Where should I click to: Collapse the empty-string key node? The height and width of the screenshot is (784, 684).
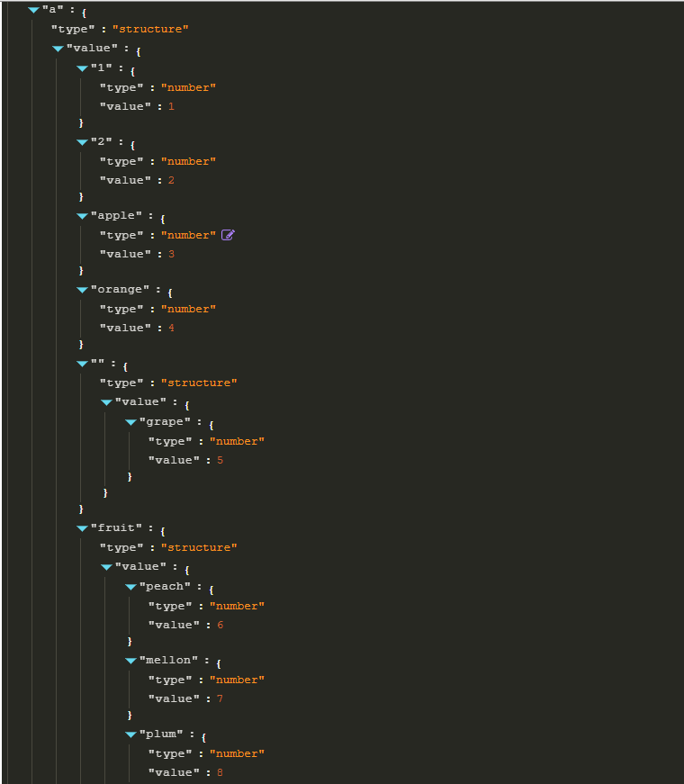click(x=82, y=364)
